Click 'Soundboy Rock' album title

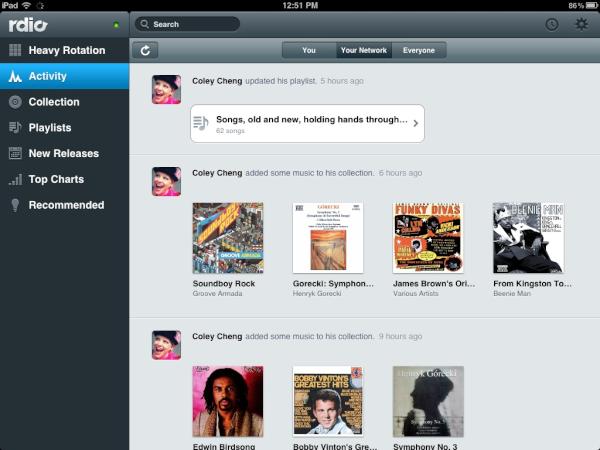coord(224,284)
